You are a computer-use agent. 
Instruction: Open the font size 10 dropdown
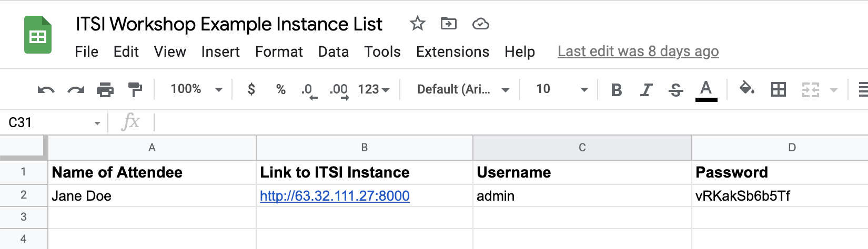point(561,89)
